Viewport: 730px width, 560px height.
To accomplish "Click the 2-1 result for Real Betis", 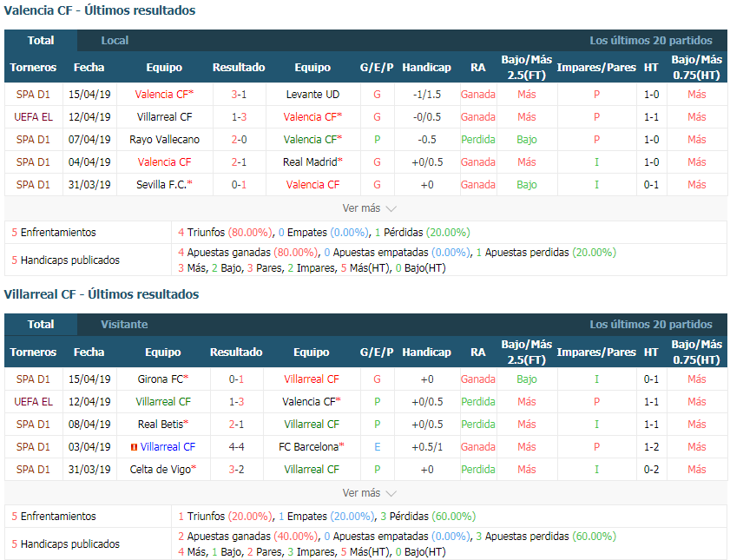I will (x=236, y=425).
